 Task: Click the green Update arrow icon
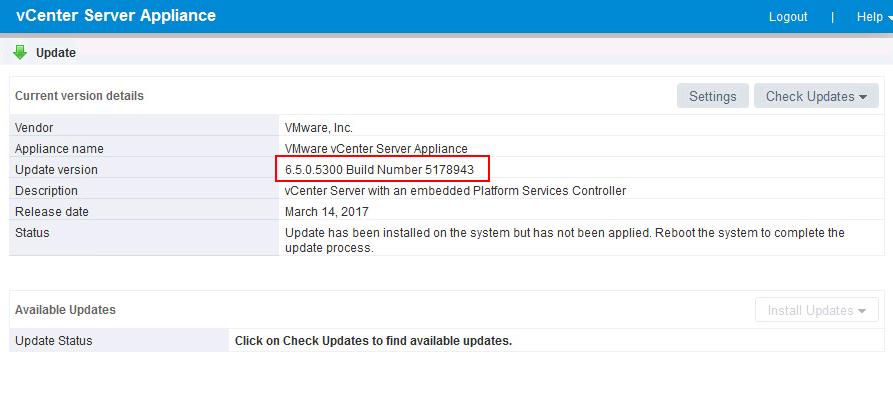click(x=19, y=52)
